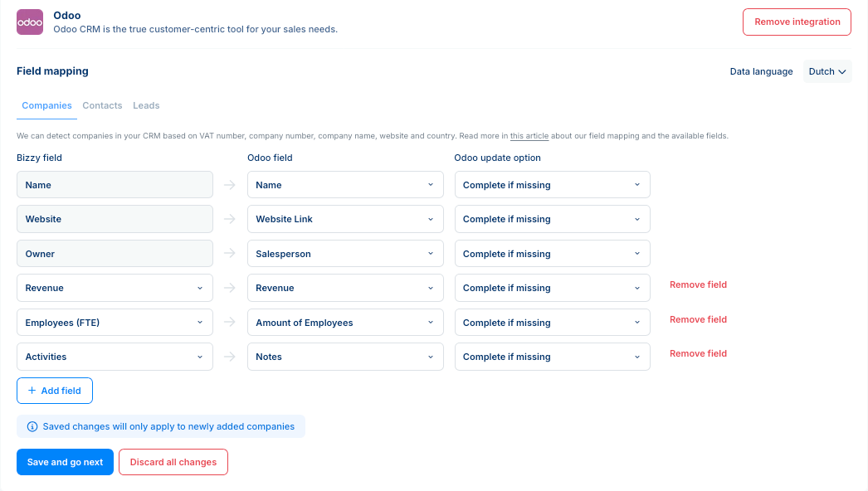Open the Notes Odoo field dropdown
The height and width of the screenshot is (491, 868).
(345, 357)
